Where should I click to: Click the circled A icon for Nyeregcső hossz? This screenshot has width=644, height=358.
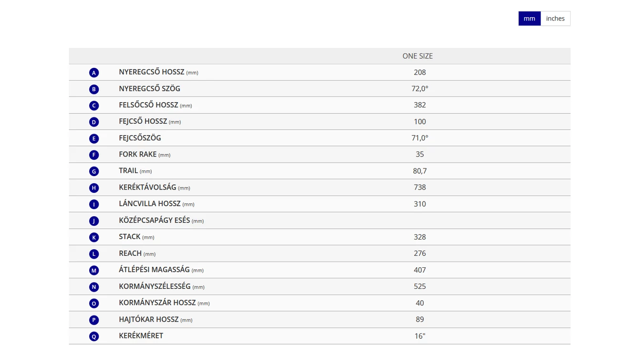94,73
